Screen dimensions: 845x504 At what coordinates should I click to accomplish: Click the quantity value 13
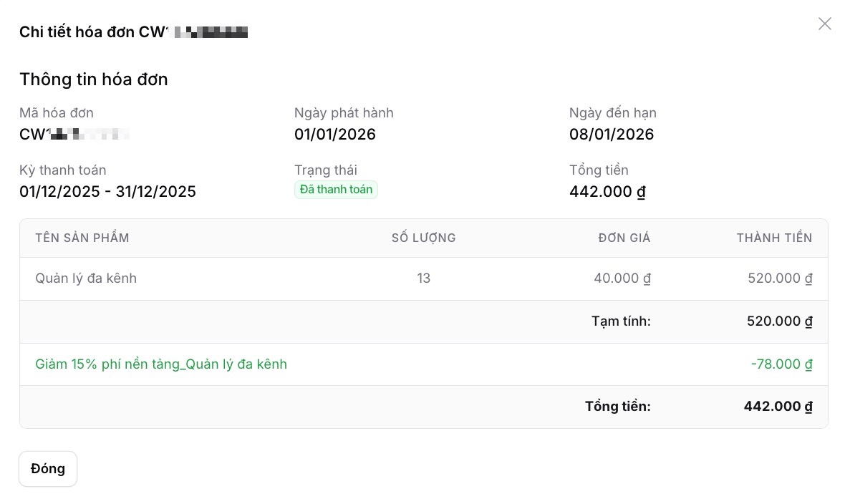(423, 278)
